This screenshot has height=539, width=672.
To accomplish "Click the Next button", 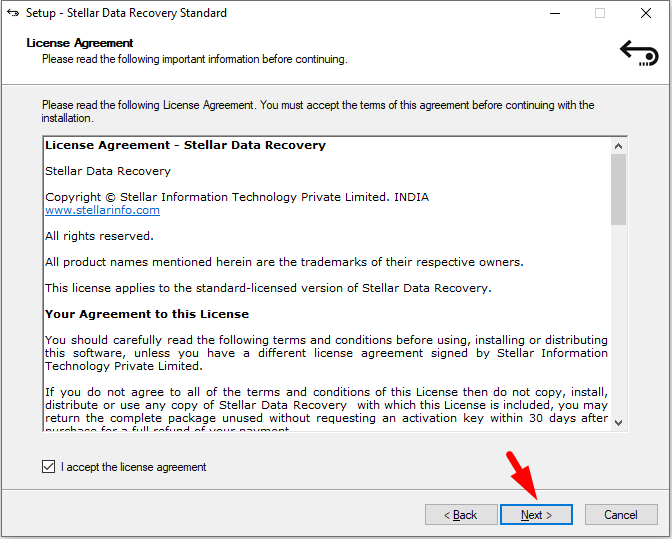I will click(536, 514).
